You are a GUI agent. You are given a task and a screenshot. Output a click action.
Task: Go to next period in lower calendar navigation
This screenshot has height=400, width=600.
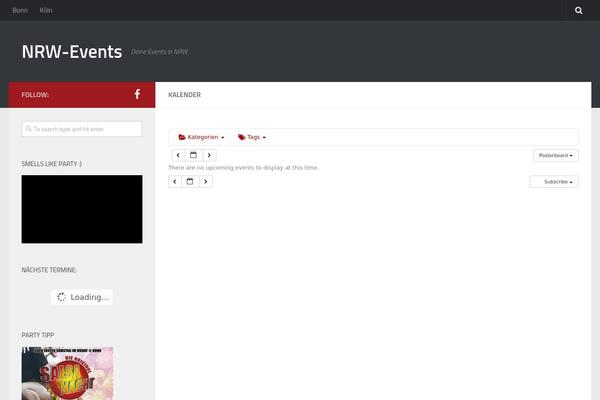[206, 181]
